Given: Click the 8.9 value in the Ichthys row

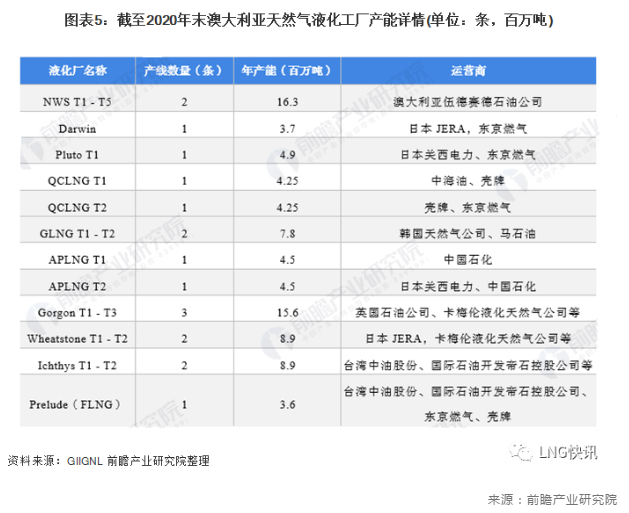Looking at the screenshot, I should (x=287, y=366).
